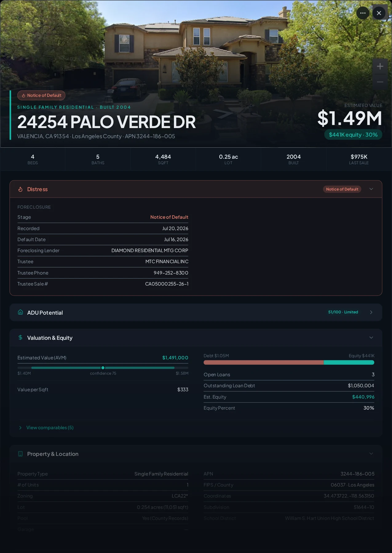The image size is (392, 553).
Task: Click the Zoning value LCA22*
Action: tap(180, 496)
